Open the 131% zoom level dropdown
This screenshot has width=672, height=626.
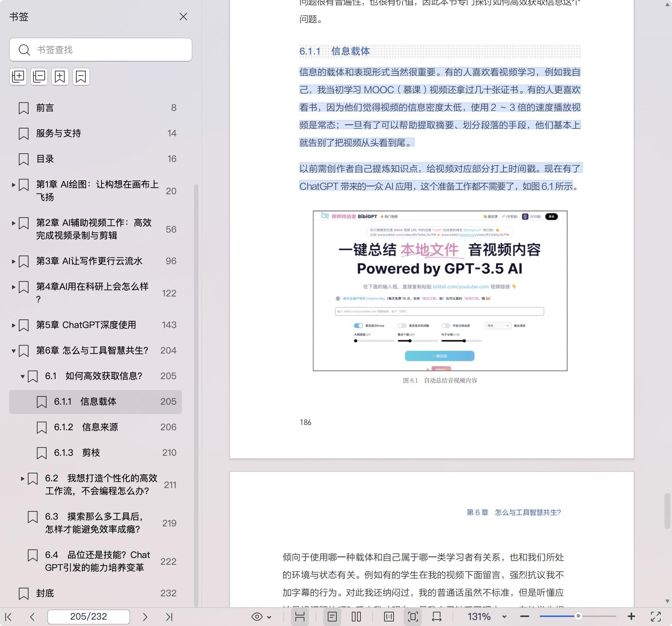504,617
